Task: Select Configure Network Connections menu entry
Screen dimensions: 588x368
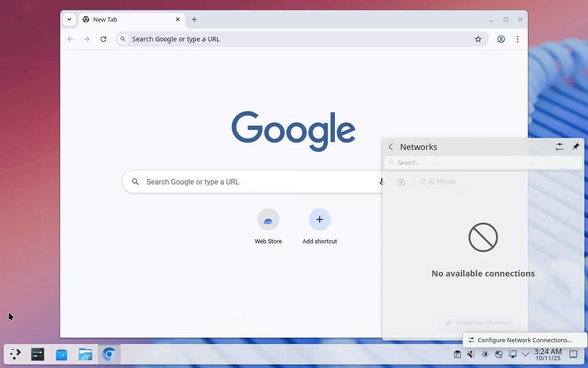Action: [525, 340]
